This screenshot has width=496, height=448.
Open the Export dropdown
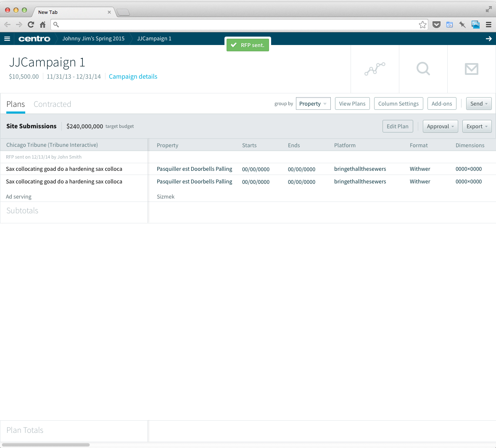click(477, 126)
